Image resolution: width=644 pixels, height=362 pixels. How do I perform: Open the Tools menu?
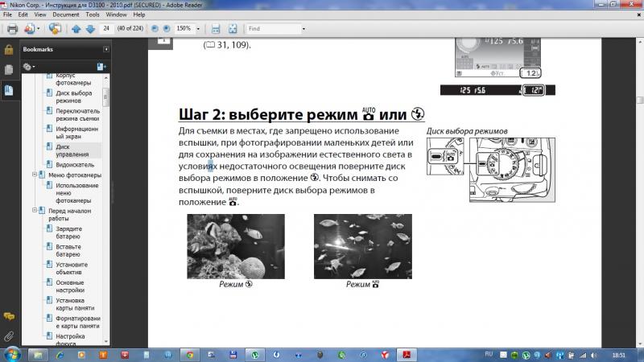[x=93, y=14]
